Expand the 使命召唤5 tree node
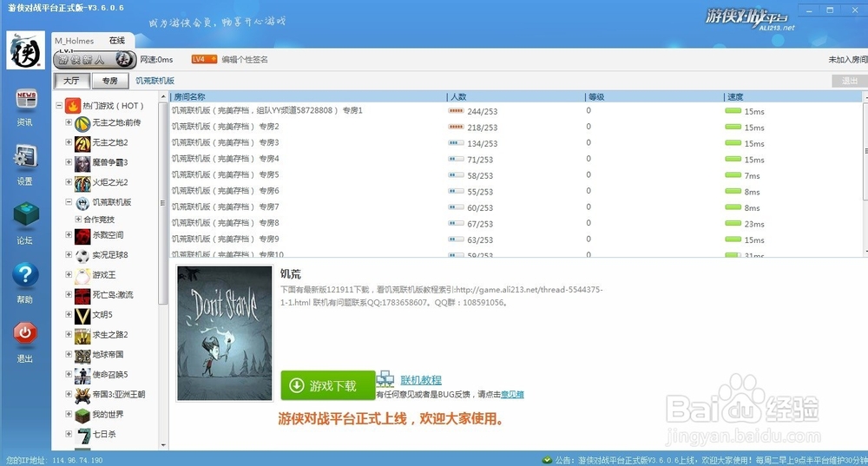This screenshot has width=868, height=466. click(x=69, y=374)
